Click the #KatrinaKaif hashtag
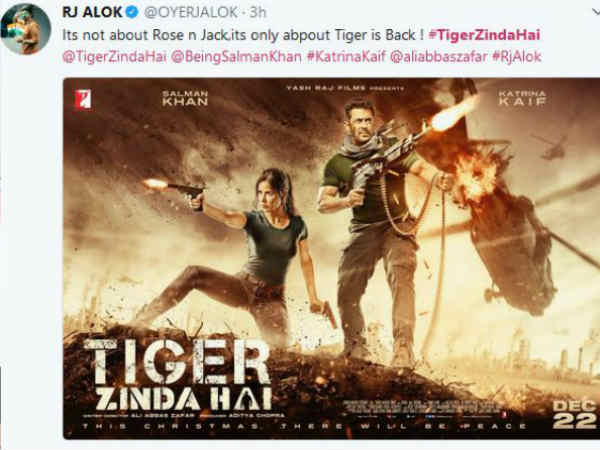Image resolution: width=600 pixels, height=450 pixels. coord(346,57)
